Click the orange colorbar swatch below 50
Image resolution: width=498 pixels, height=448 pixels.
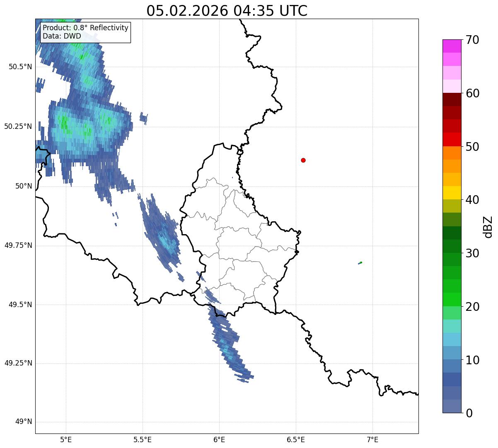pyautogui.click(x=452, y=153)
